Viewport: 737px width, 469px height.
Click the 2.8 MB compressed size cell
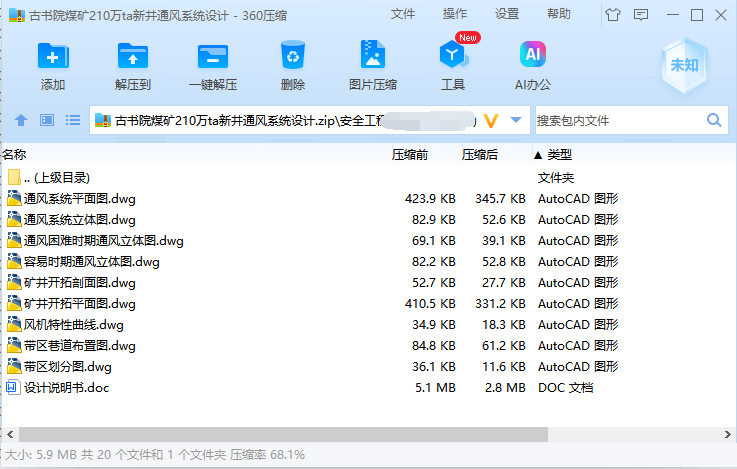click(505, 387)
